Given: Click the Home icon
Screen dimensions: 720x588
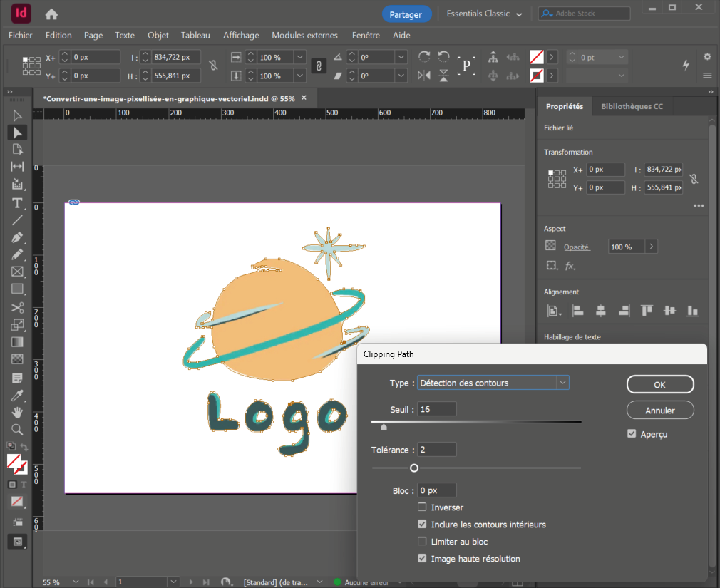Looking at the screenshot, I should click(x=51, y=14).
